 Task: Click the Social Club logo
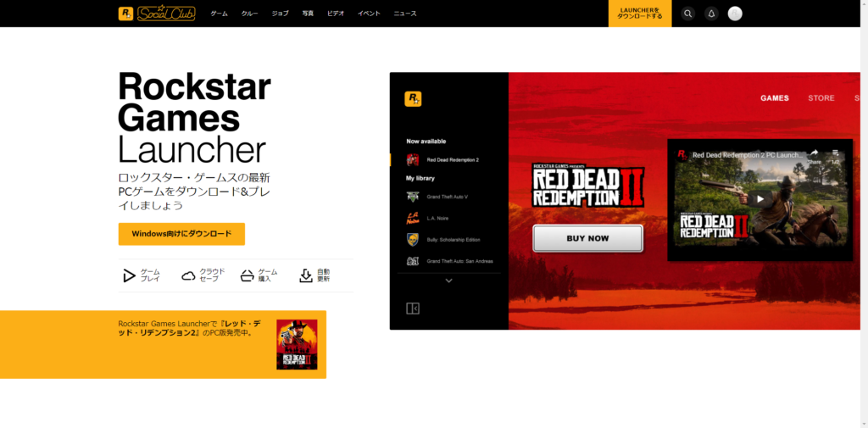click(x=166, y=14)
